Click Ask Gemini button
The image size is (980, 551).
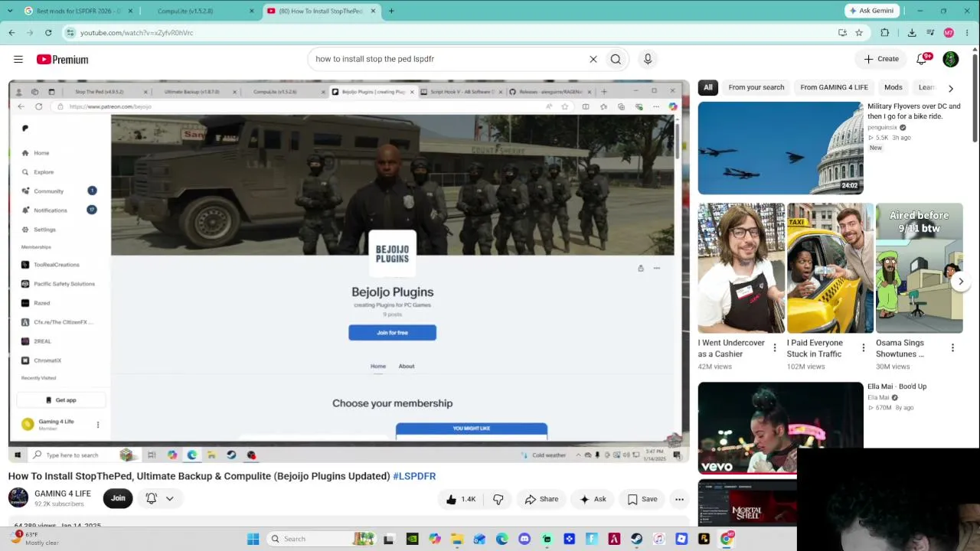click(x=872, y=11)
